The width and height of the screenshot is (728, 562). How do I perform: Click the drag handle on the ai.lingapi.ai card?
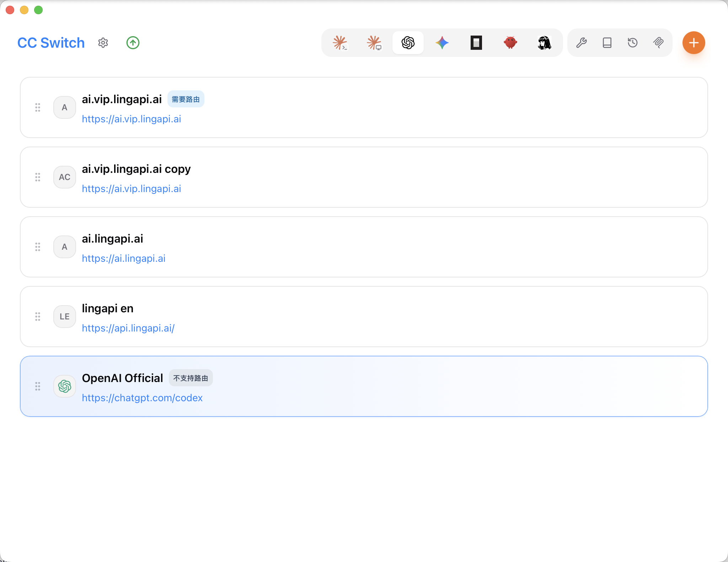(38, 247)
